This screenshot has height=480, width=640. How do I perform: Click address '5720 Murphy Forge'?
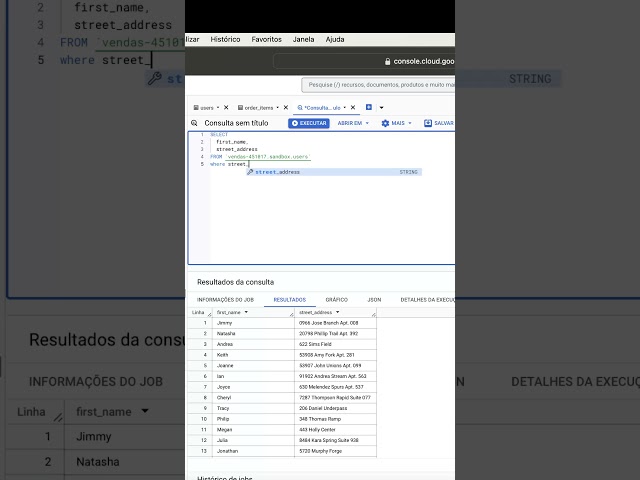(x=320, y=451)
